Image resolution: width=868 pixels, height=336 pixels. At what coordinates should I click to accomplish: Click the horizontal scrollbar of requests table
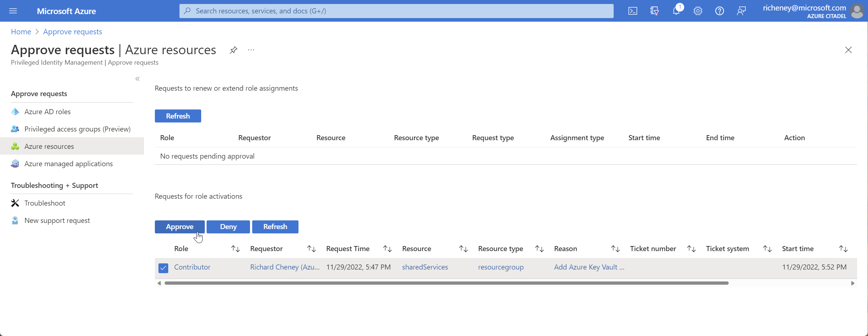pos(446,283)
